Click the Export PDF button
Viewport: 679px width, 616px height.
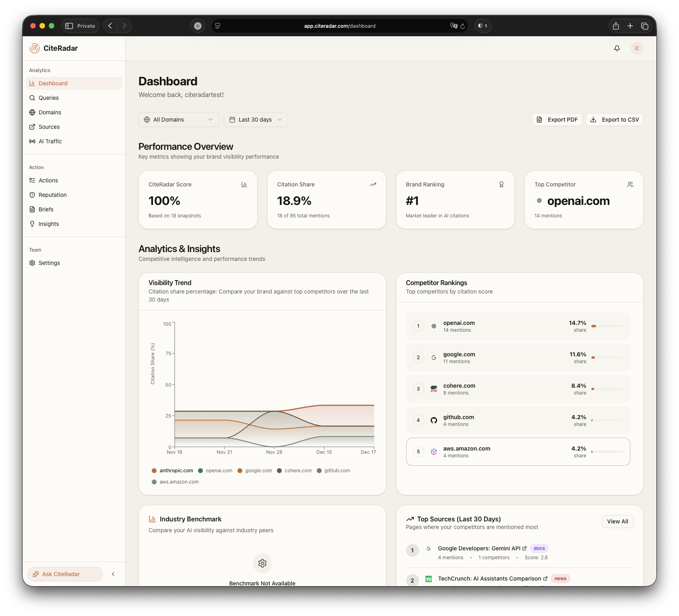coord(557,120)
